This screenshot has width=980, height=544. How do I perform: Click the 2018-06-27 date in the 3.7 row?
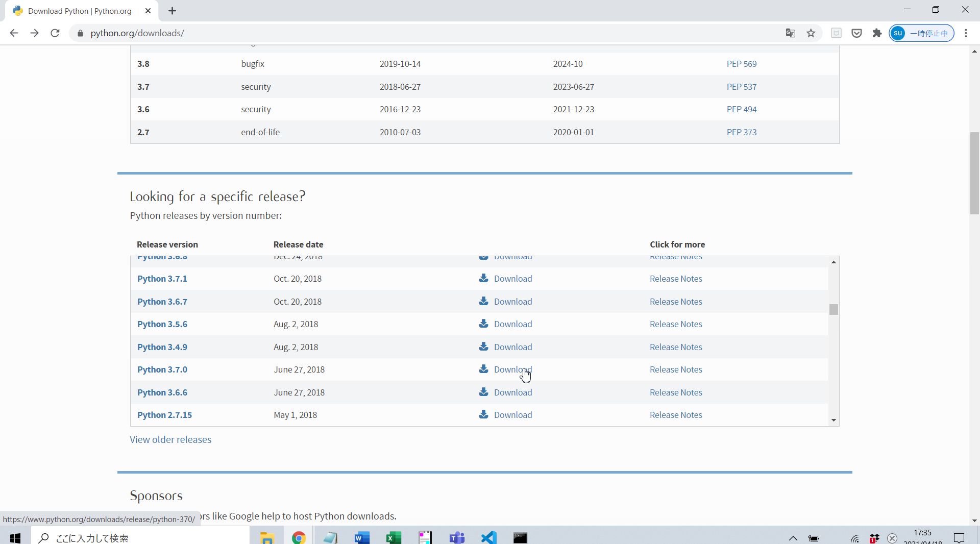tap(400, 87)
